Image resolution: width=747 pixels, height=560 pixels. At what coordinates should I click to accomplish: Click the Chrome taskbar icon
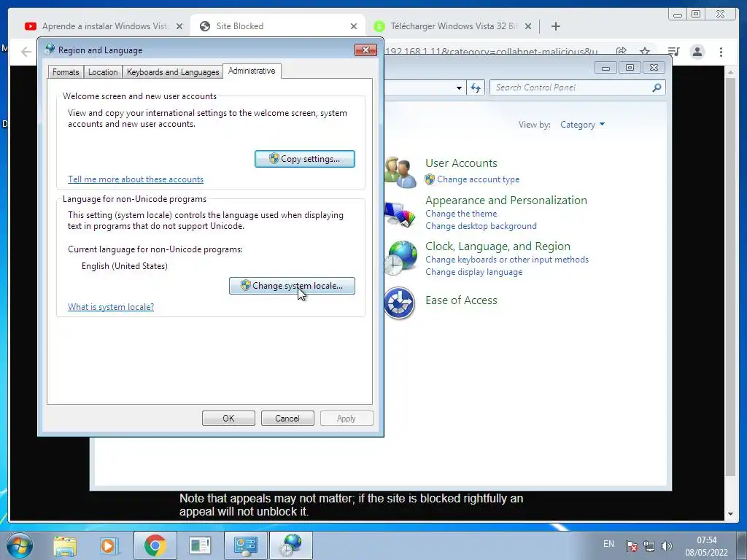[155, 545]
